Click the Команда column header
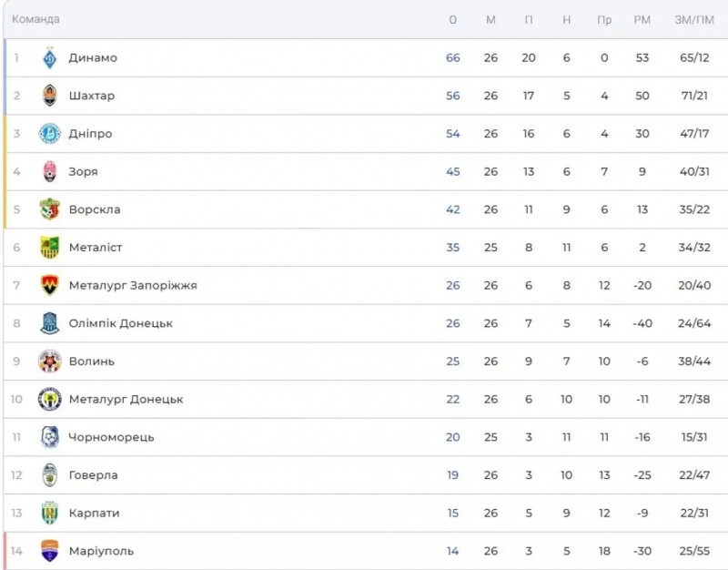The image size is (728, 570). (x=36, y=19)
